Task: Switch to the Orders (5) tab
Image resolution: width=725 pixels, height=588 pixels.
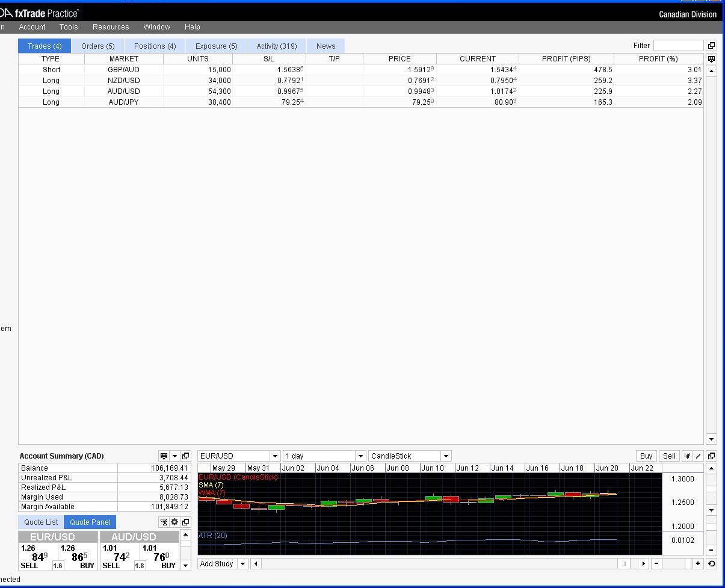Action: 98,46
